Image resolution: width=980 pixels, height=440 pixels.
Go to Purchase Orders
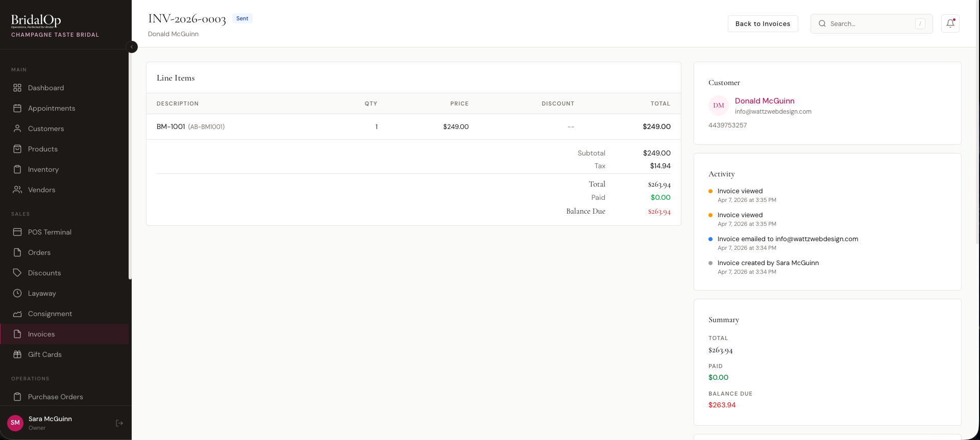coord(64,397)
